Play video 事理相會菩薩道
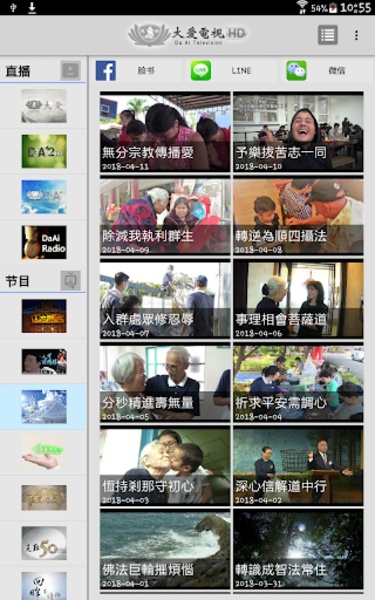 point(298,299)
